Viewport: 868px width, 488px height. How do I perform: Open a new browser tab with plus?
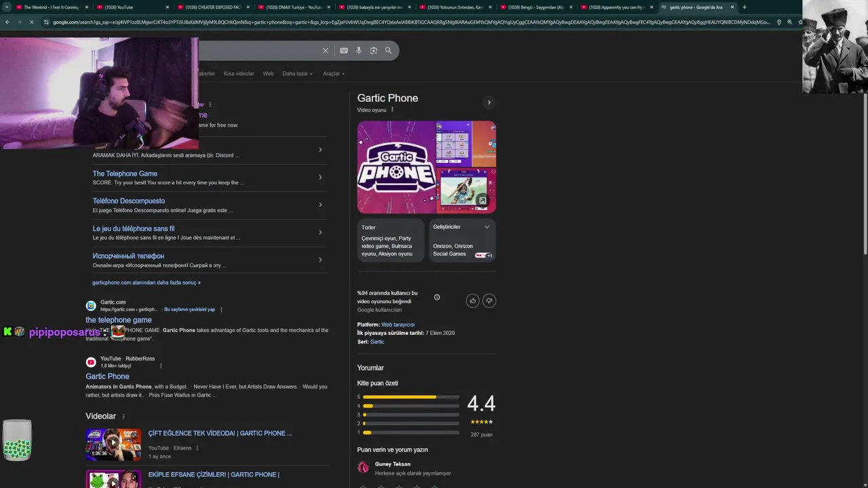pos(745,7)
